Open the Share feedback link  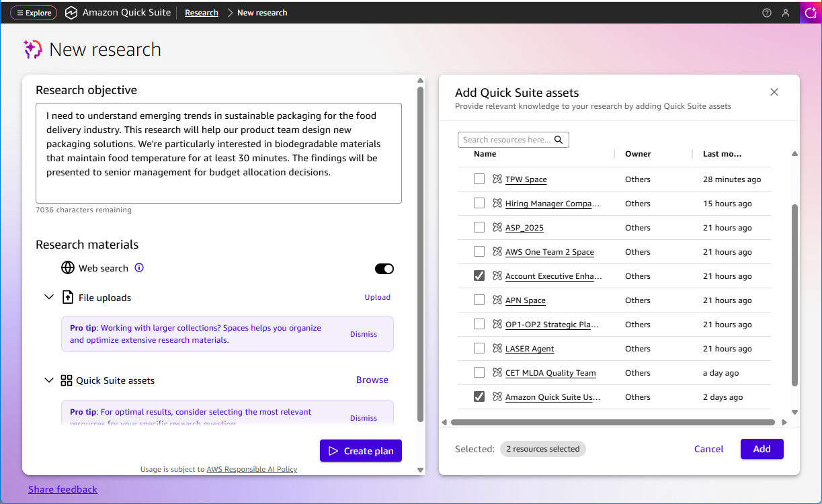(x=63, y=489)
